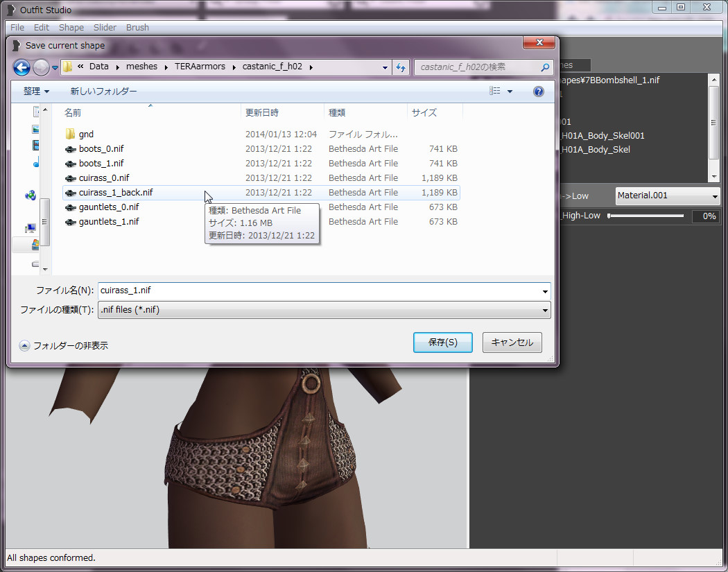
Task: Click the homegroup icon in navigation pane
Action: click(x=31, y=196)
